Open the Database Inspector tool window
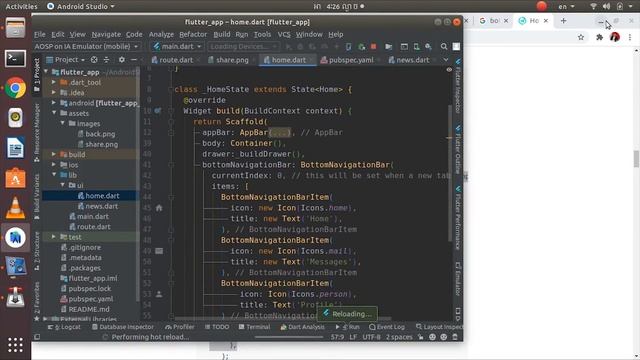This screenshot has width=640, height=360. coord(123,327)
